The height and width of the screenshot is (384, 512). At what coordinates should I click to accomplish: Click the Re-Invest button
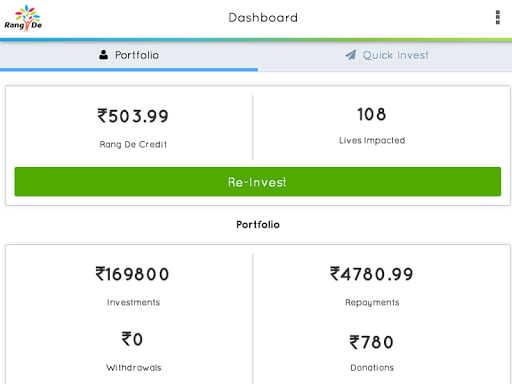point(258,182)
